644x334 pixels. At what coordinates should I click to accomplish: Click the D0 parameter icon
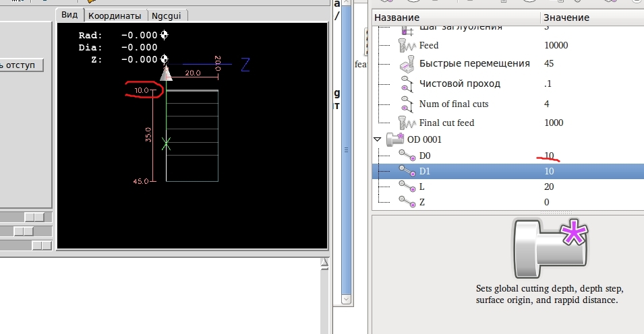point(407,156)
